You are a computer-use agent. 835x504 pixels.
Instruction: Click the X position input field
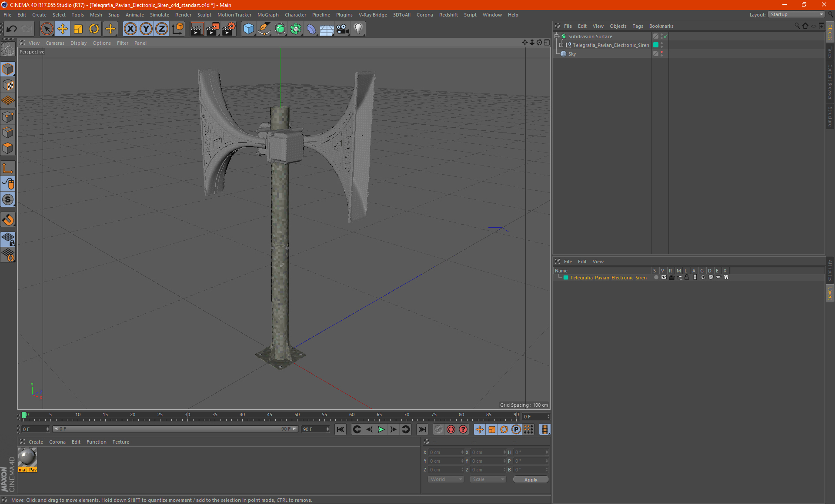(445, 452)
